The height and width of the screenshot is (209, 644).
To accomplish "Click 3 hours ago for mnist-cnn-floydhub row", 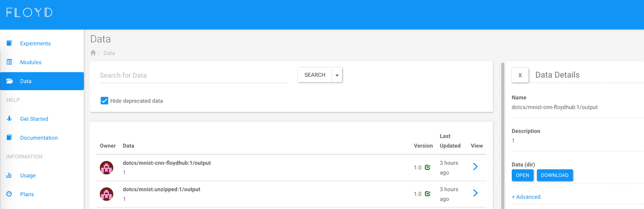I will (449, 168).
